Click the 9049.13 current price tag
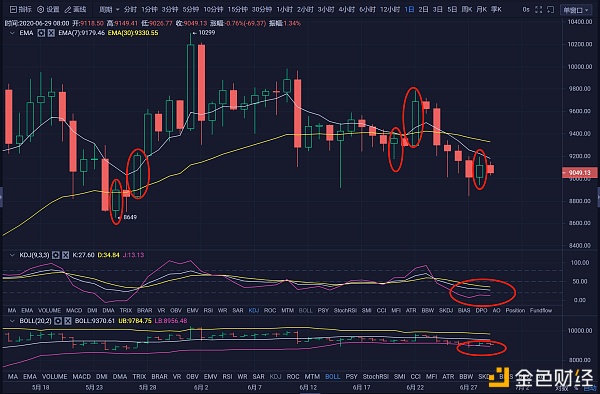The width and height of the screenshot is (600, 394). tap(579, 173)
